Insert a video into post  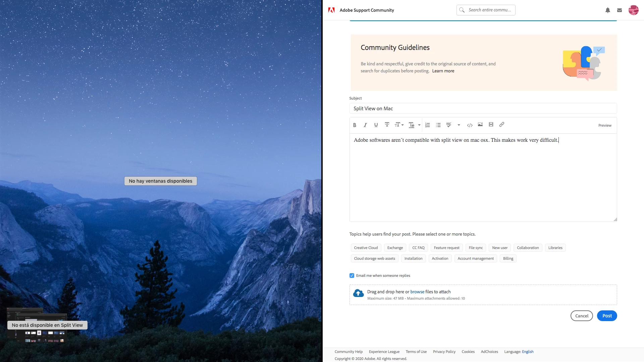(491, 125)
